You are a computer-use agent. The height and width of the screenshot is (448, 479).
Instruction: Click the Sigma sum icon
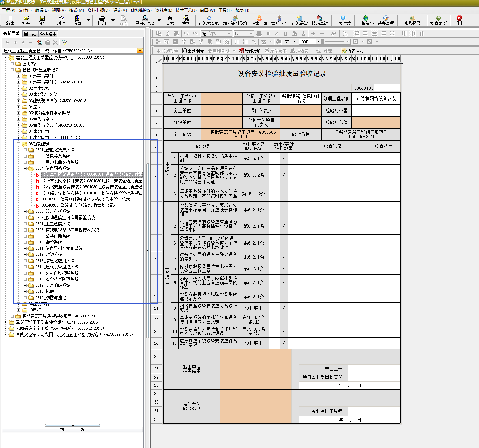(287, 42)
